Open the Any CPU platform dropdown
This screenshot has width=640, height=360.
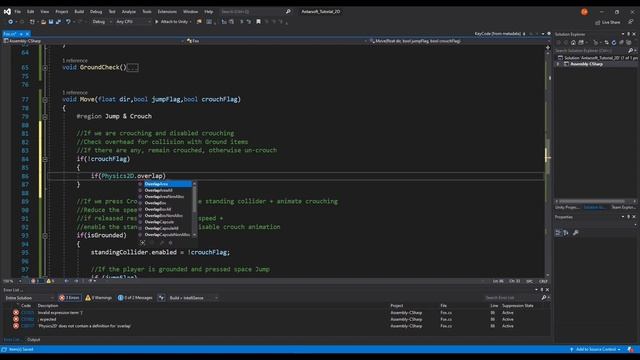133,22
